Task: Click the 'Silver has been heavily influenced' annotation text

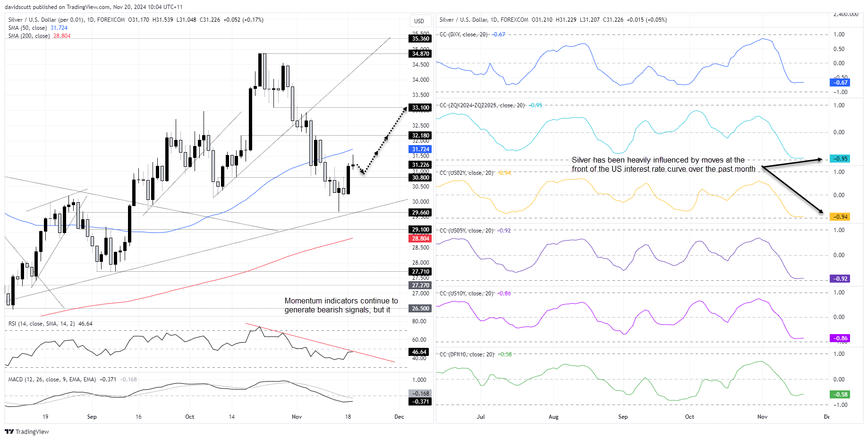Action: pos(664,164)
